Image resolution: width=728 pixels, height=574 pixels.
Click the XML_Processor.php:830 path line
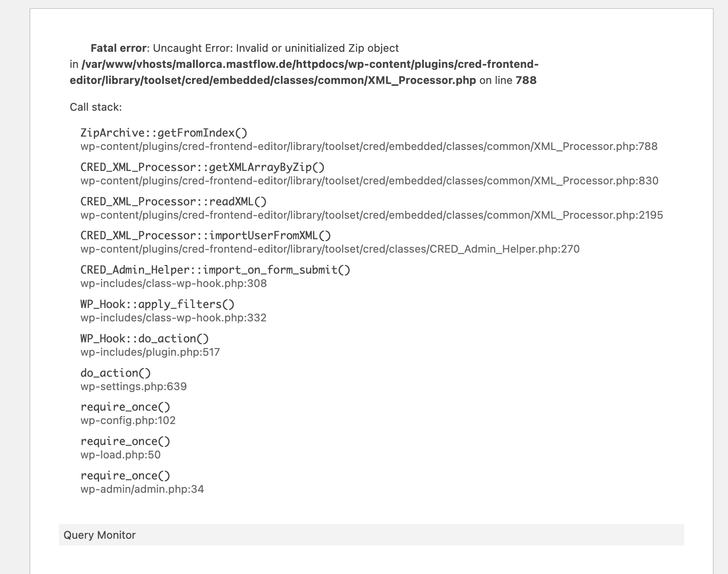point(369,181)
